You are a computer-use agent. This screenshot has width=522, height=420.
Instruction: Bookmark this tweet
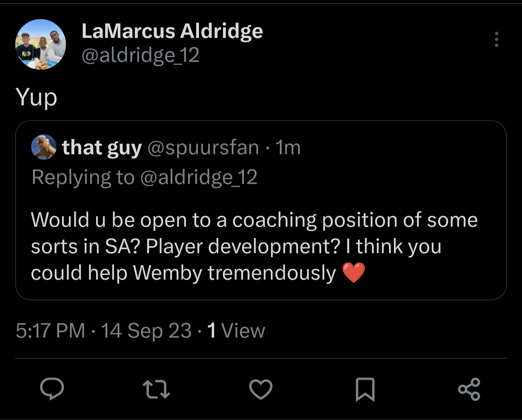(365, 389)
